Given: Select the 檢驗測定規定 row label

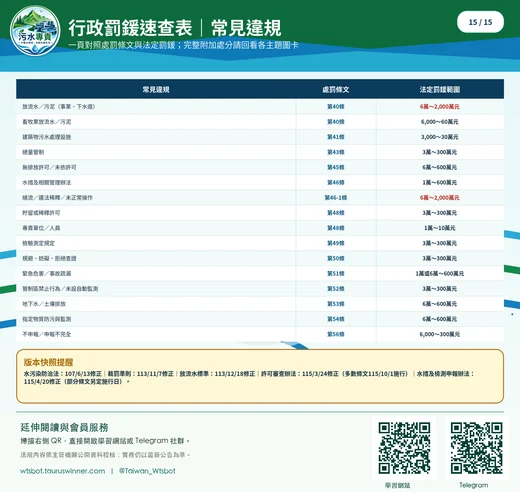Looking at the screenshot, I should [38, 243].
